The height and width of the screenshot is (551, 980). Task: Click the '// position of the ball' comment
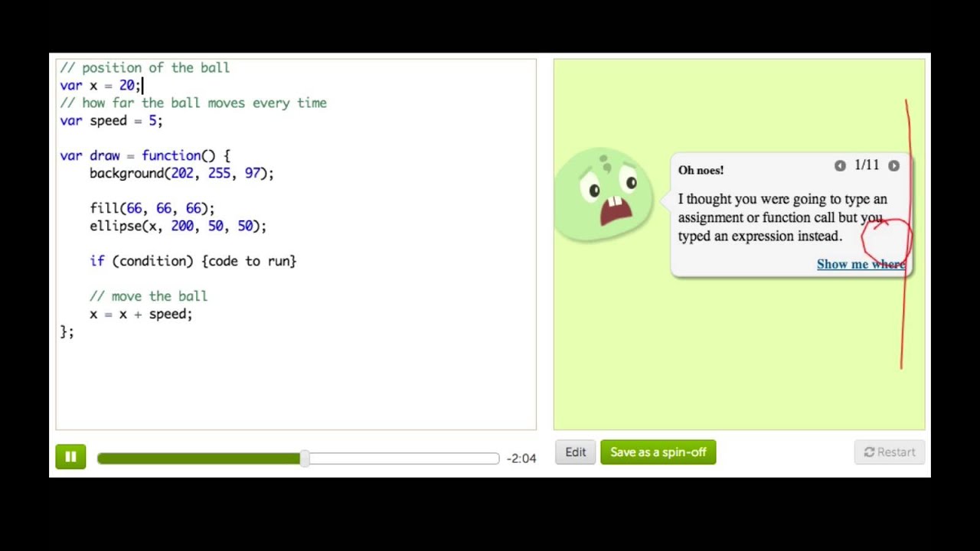click(x=145, y=67)
